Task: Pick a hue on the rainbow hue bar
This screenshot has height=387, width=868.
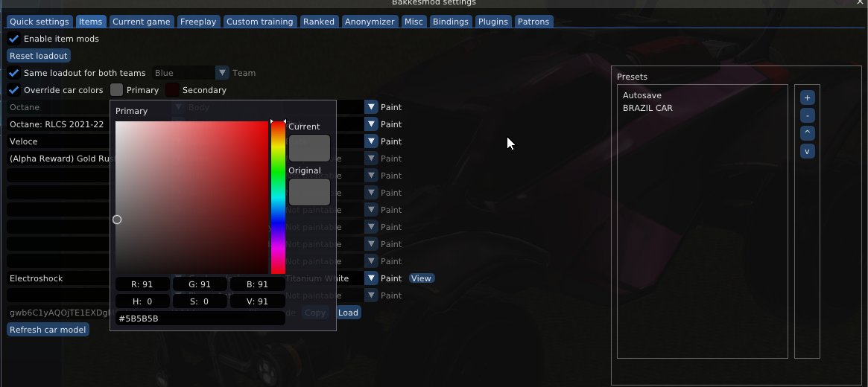Action: pyautogui.click(x=278, y=197)
